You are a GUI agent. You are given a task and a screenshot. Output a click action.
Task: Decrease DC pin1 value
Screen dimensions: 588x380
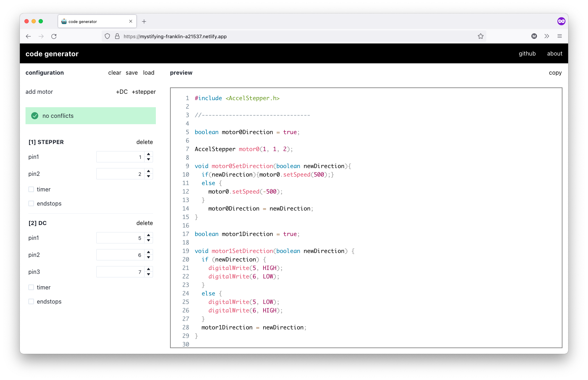(x=149, y=241)
